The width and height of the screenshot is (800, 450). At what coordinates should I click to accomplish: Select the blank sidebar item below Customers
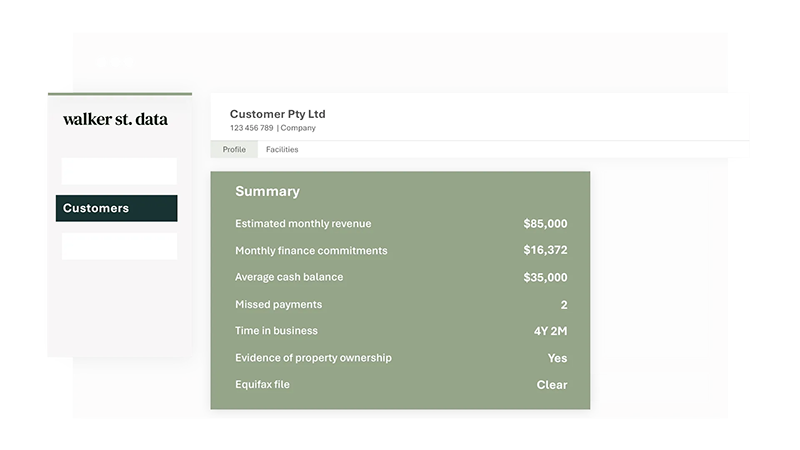(x=119, y=246)
